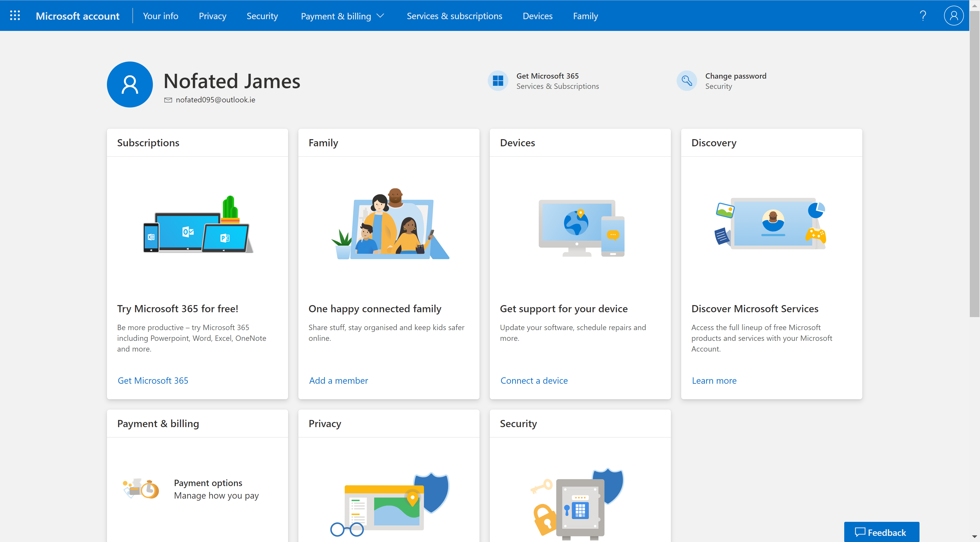Open the Change password quick action

pos(736,76)
